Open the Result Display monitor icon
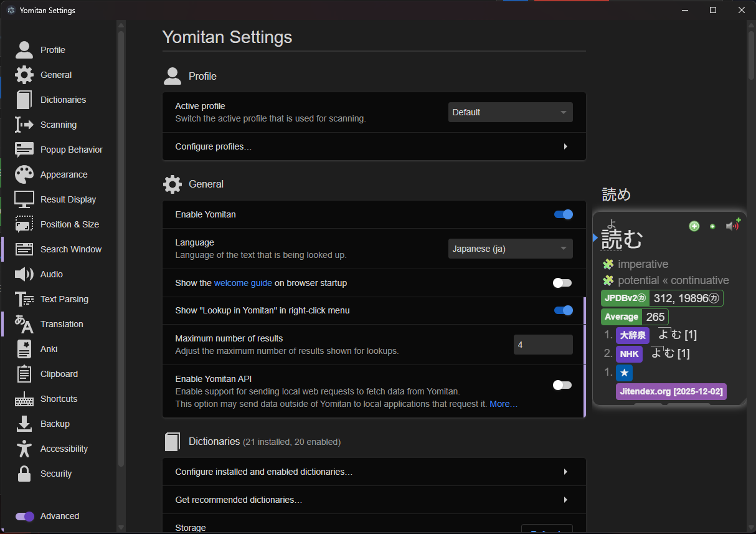 point(24,199)
